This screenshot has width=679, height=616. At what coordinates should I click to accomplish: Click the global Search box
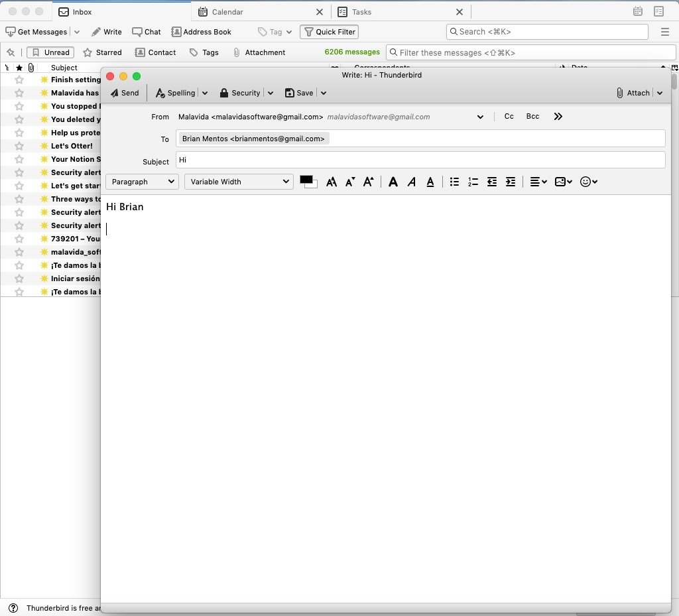coord(547,32)
